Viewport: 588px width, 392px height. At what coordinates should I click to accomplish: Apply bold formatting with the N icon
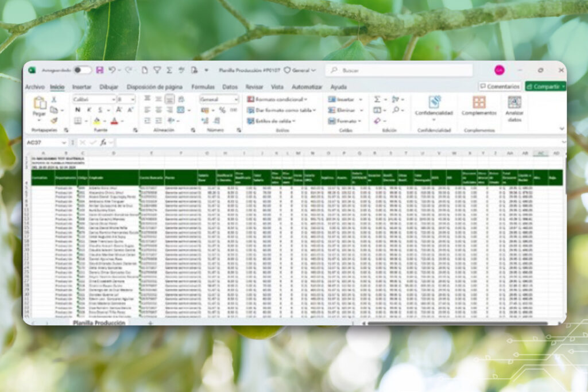pyautogui.click(x=78, y=109)
